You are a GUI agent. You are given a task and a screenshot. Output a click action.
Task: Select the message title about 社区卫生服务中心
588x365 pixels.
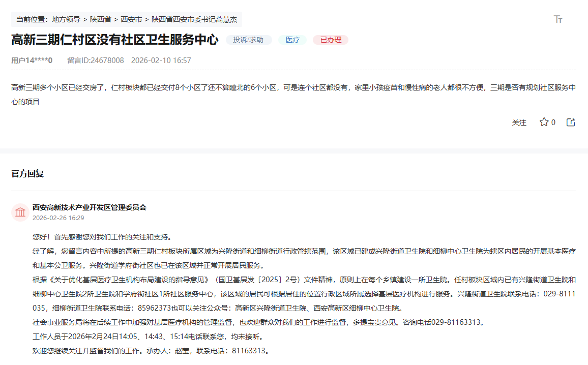(113, 39)
